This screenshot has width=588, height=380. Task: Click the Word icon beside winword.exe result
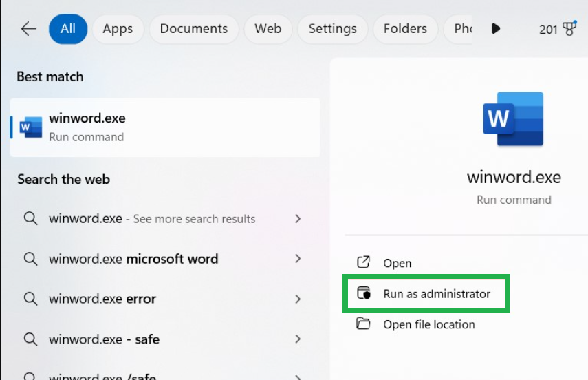(x=30, y=127)
